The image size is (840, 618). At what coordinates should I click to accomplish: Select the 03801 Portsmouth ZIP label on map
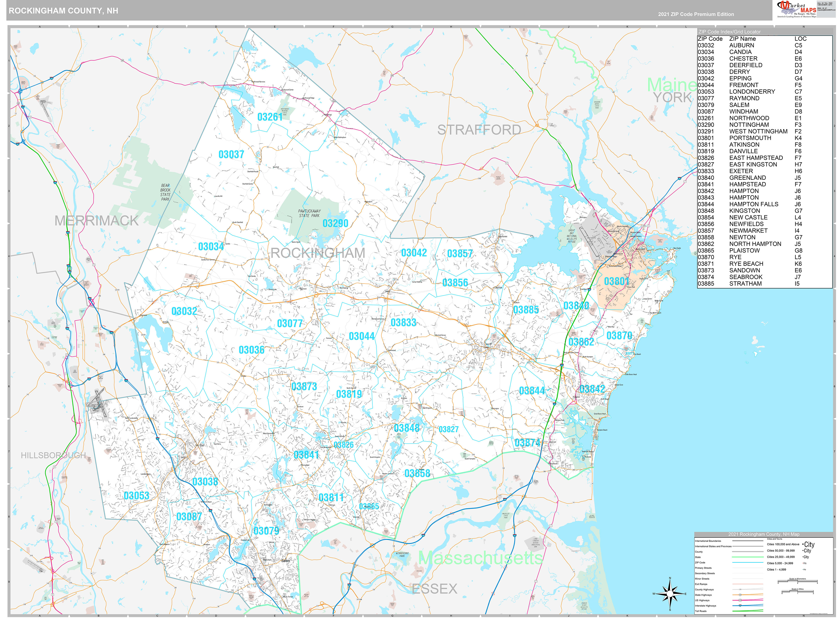[617, 281]
